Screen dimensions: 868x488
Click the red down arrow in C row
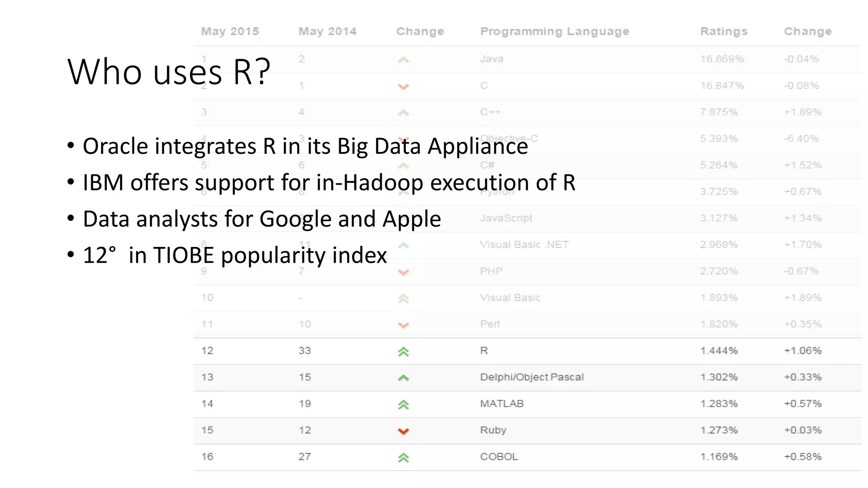coord(403,87)
